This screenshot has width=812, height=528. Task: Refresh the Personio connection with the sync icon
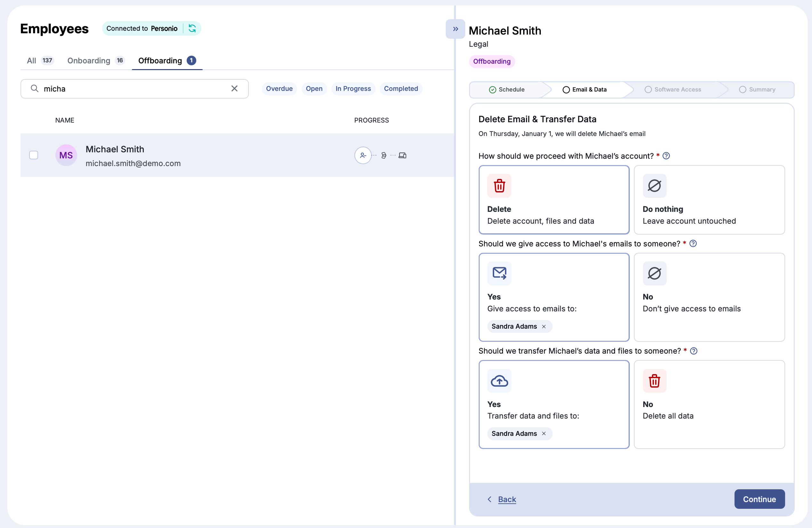[192, 28]
